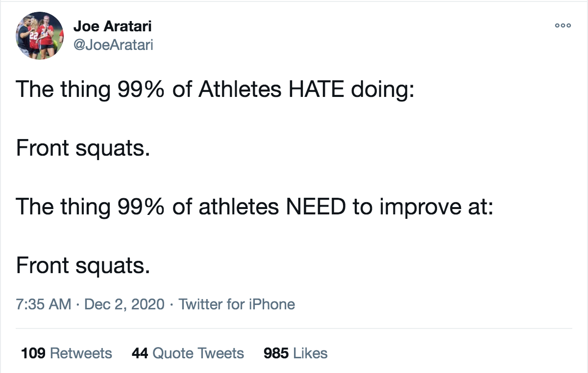This screenshot has height=373, width=588.
Task: Open the three-dot more options menu
Action: (563, 25)
